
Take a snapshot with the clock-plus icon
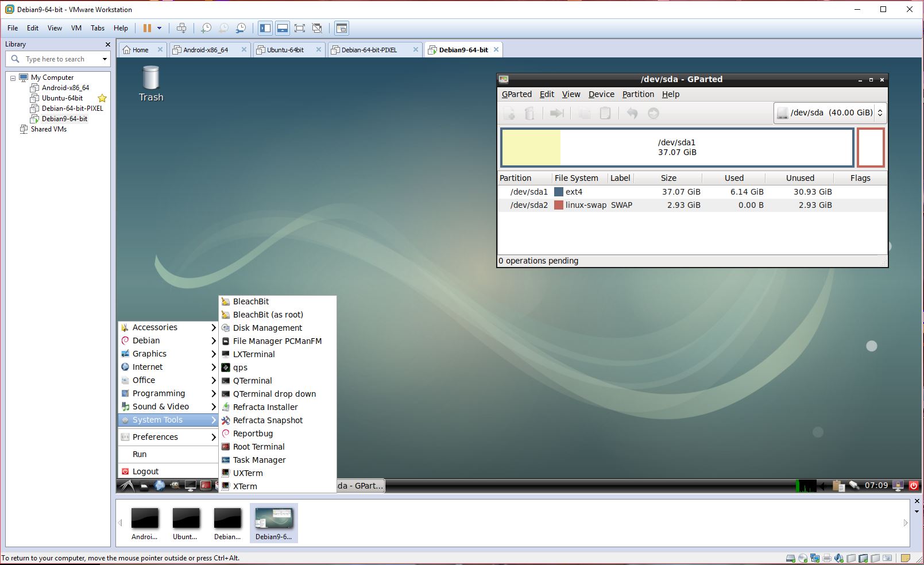point(206,28)
